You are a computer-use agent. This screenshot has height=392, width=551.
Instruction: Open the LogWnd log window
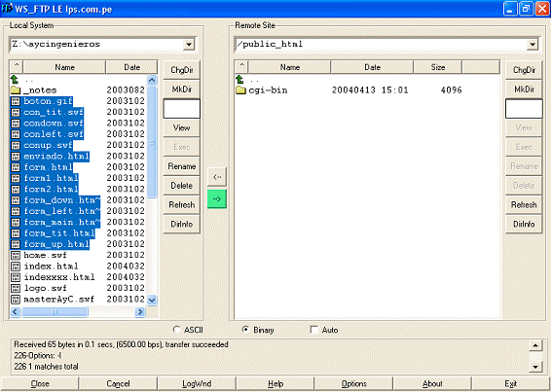[197, 384]
